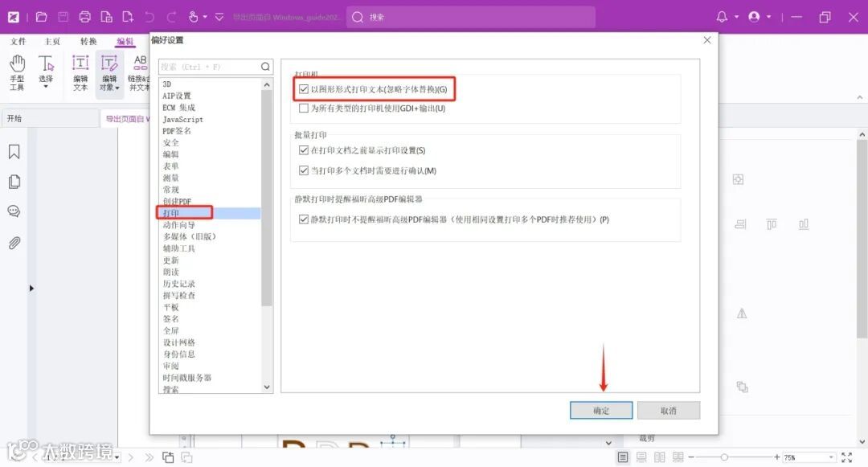This screenshot has width=868, height=467.
Task: Click the Undo arrow icon
Action: [x=149, y=17]
